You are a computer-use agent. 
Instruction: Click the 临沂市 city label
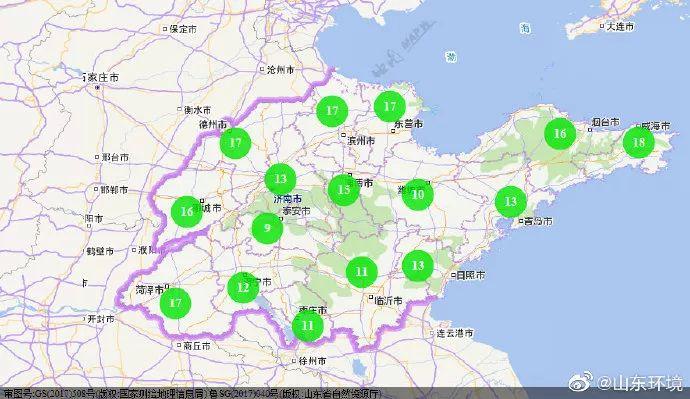(389, 300)
